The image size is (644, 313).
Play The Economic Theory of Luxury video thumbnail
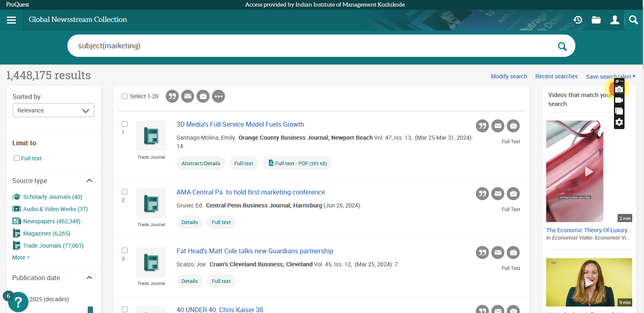588,172
